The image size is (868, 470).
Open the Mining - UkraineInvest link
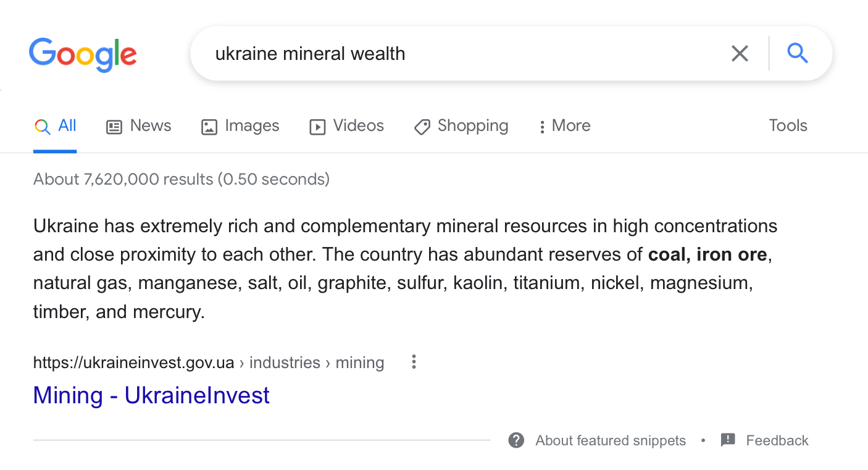[x=151, y=395]
